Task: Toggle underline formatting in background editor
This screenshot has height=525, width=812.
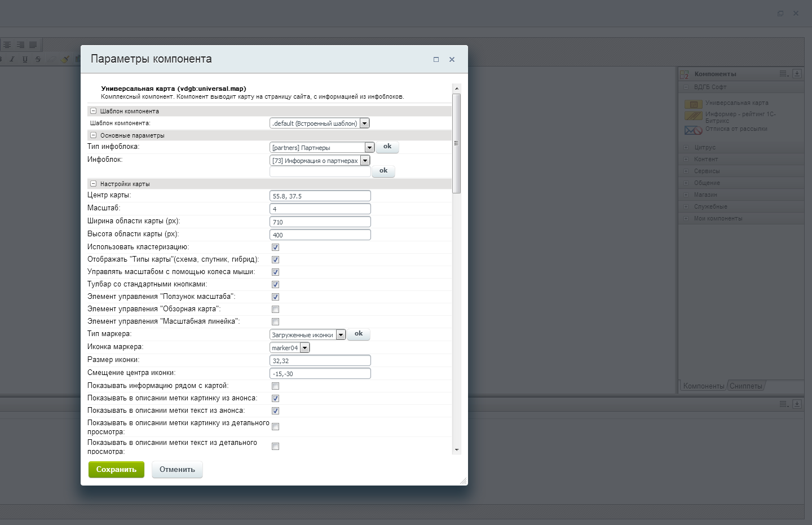Action: click(x=25, y=59)
